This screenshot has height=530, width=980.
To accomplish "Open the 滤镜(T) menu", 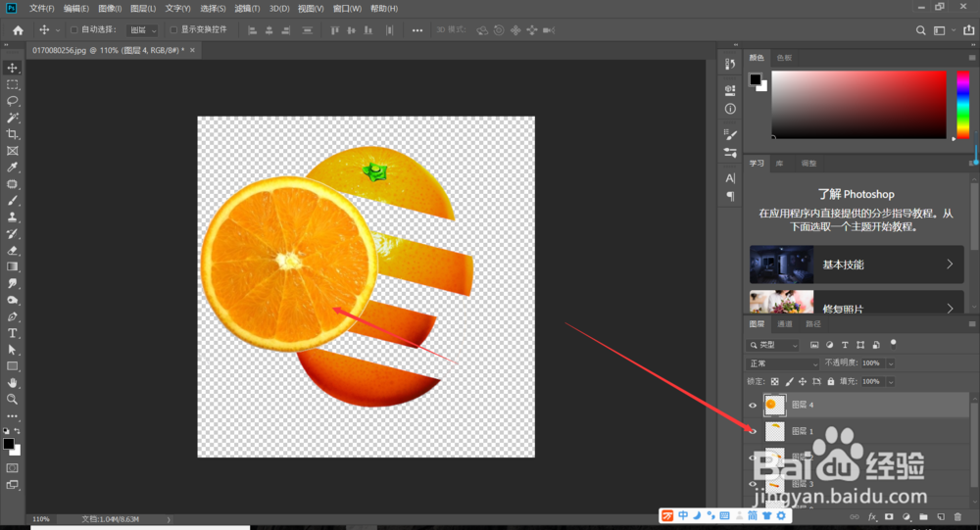I will pos(247,9).
